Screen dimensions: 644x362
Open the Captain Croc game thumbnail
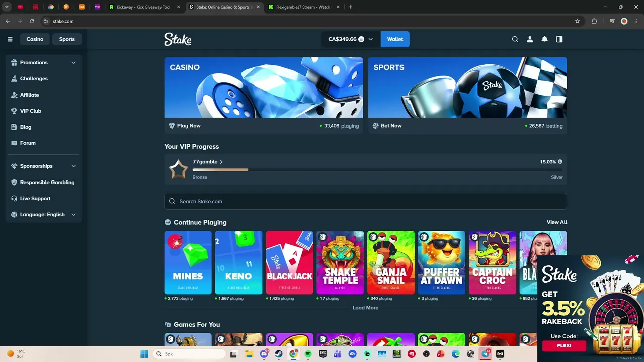[x=493, y=262]
